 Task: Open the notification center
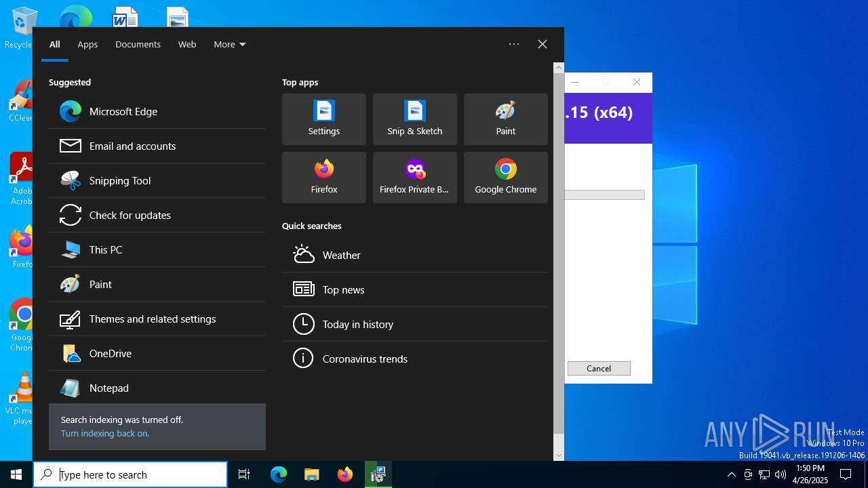[846, 474]
